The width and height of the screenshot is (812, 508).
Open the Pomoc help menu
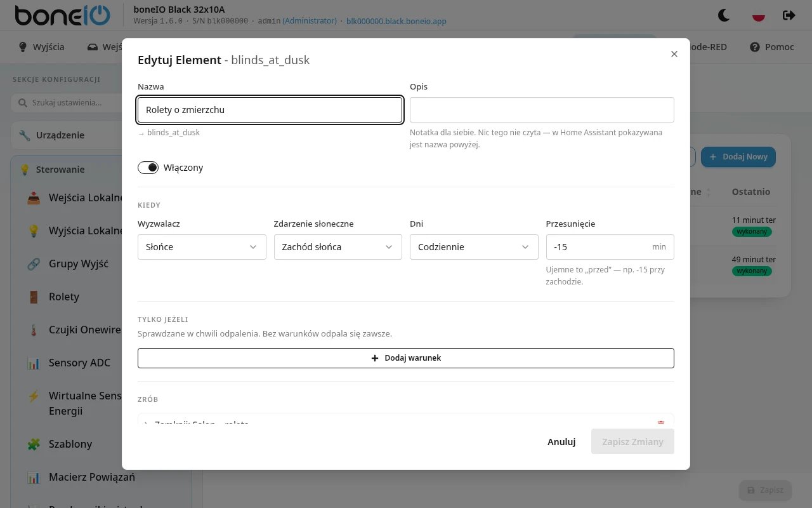coord(771,47)
